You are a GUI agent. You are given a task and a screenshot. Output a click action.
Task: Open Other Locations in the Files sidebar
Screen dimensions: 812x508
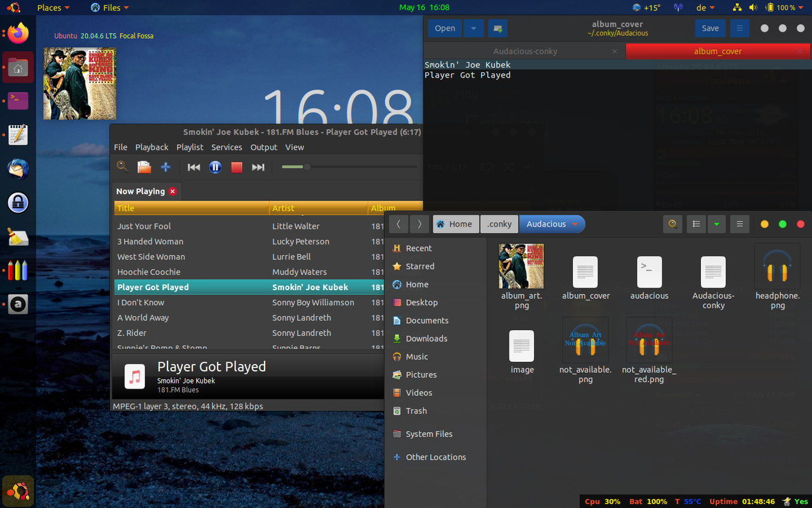click(435, 457)
